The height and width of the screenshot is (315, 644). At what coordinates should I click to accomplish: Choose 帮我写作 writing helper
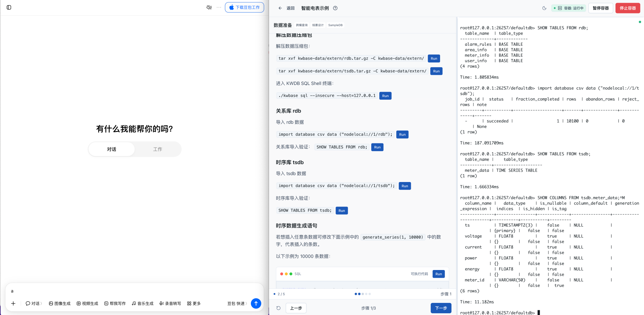click(x=115, y=304)
